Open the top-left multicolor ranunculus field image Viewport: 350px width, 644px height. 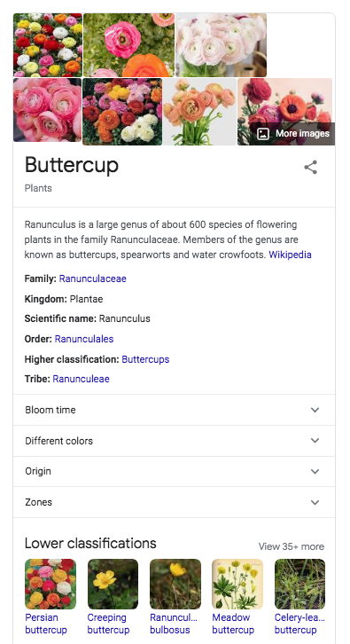pos(48,45)
